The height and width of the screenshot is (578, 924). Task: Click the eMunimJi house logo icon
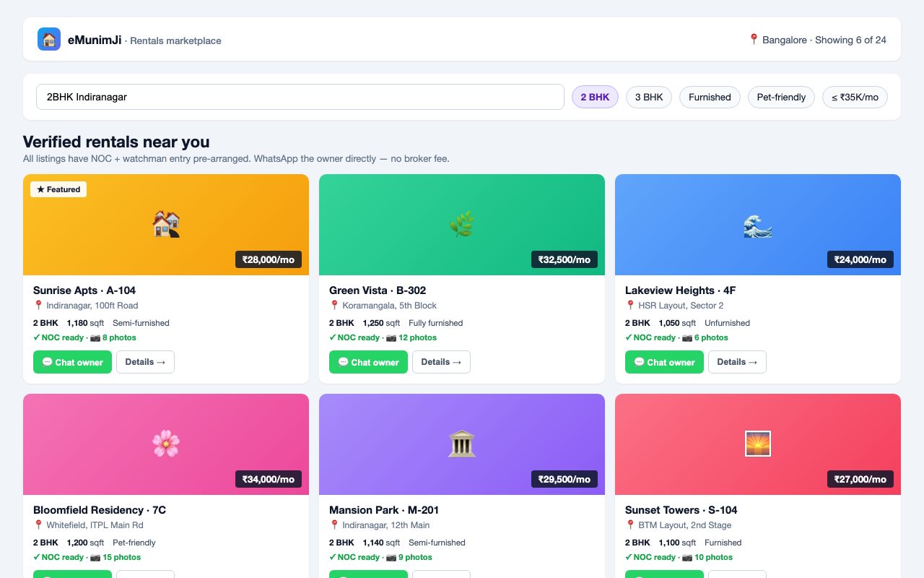49,39
